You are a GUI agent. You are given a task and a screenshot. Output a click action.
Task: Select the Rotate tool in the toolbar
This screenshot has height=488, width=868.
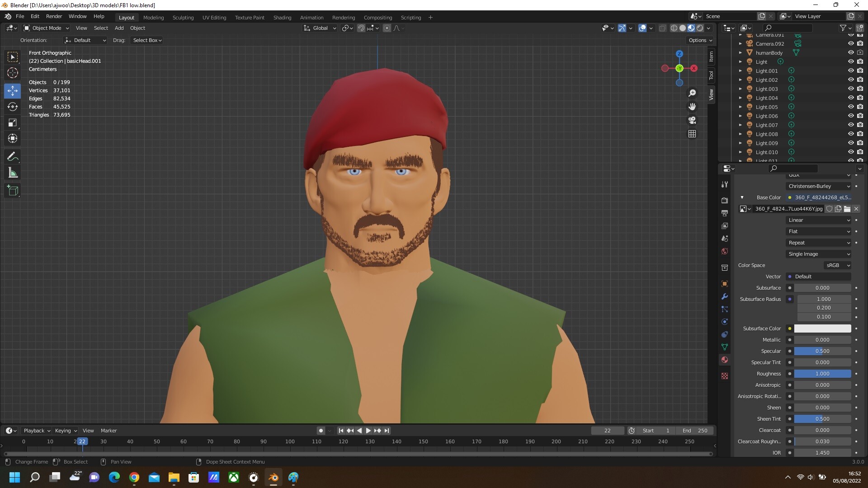12,107
